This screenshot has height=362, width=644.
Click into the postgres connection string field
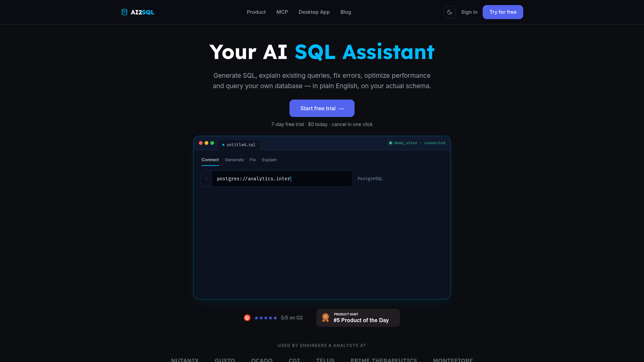[282, 179]
